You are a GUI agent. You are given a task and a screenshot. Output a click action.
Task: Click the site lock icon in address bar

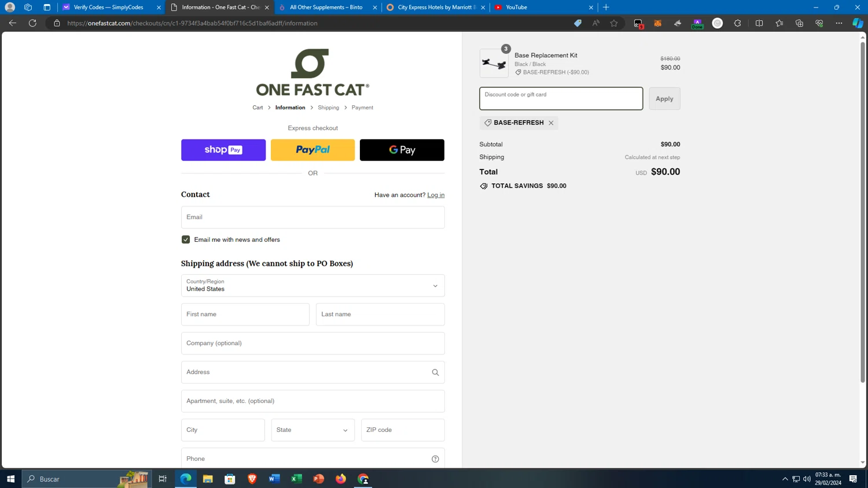coord(57,23)
